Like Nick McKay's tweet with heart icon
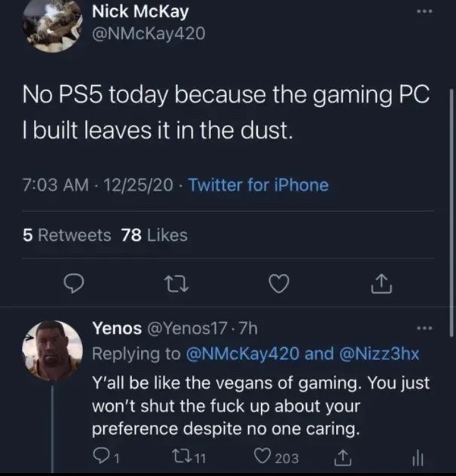 coord(280,284)
